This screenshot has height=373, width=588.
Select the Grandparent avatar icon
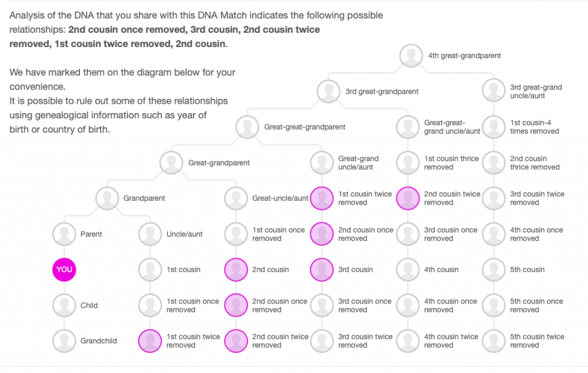pos(107,199)
